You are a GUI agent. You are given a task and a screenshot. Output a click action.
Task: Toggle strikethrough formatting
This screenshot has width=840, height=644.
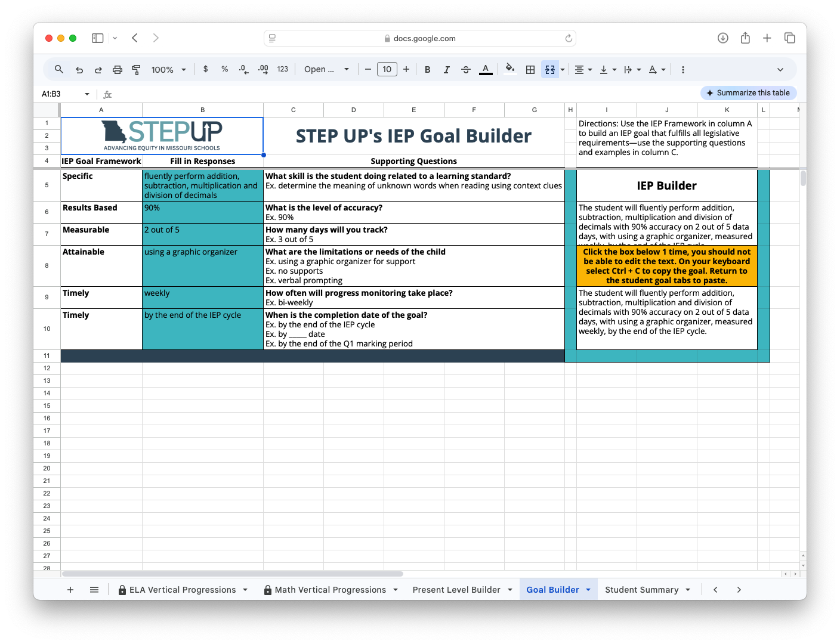click(x=466, y=70)
